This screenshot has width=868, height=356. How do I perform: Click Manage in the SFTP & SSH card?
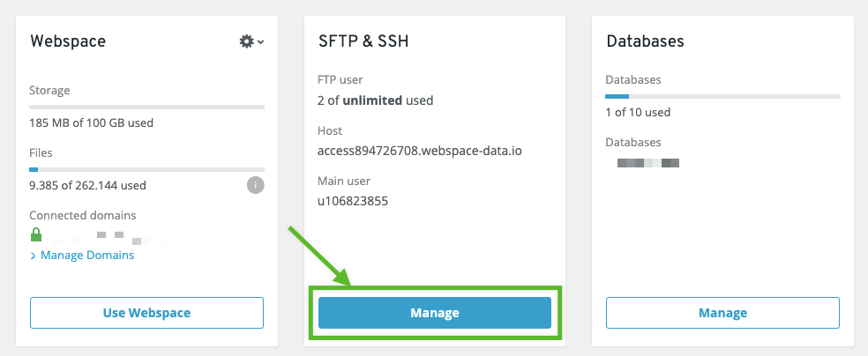click(434, 313)
